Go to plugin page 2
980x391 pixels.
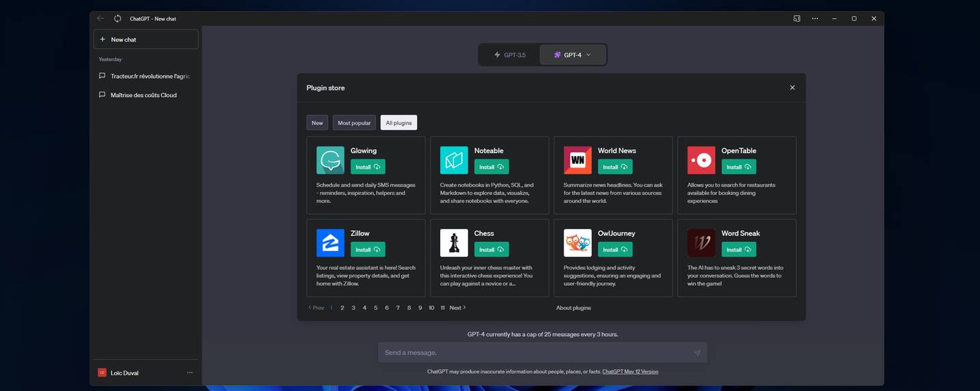pos(342,308)
